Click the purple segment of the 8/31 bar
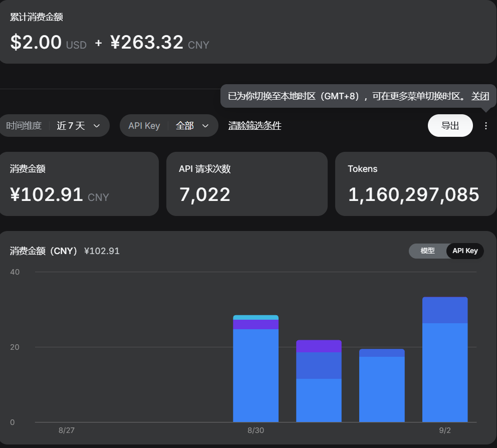 click(x=319, y=346)
